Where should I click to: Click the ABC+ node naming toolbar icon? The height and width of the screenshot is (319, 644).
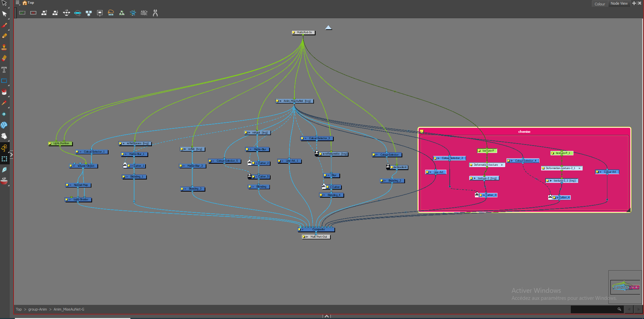144,13
